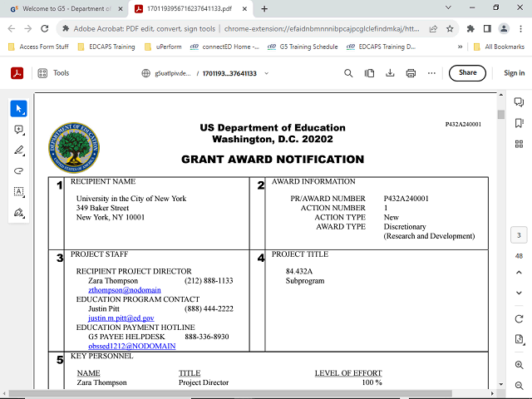Go to previous page arrow
This screenshot has width=532, height=399.
[519, 273]
